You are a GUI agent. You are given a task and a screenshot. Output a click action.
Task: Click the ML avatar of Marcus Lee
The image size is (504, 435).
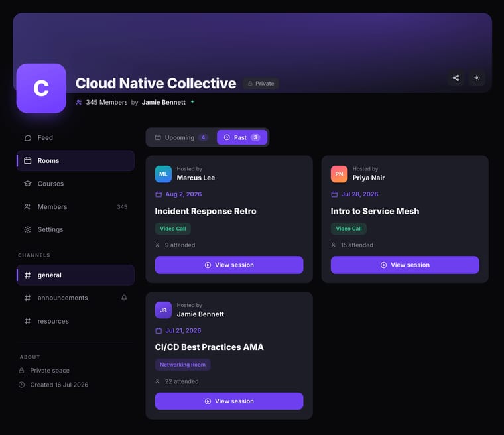coord(163,174)
